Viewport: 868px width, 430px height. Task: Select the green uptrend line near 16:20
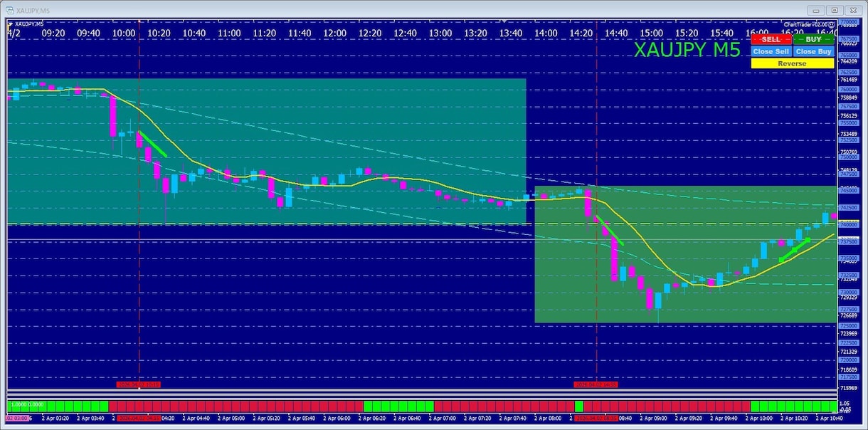click(794, 250)
